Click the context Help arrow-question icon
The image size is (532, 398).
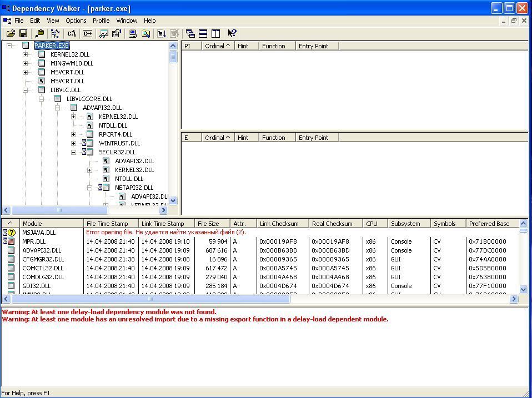point(232,34)
